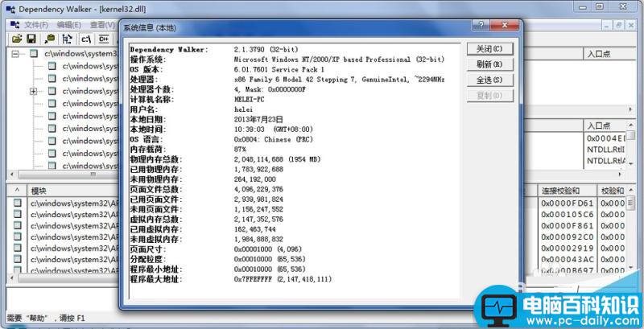644x329 pixels.
Task: Click the 连接校验和 column header
Action: (x=566, y=191)
